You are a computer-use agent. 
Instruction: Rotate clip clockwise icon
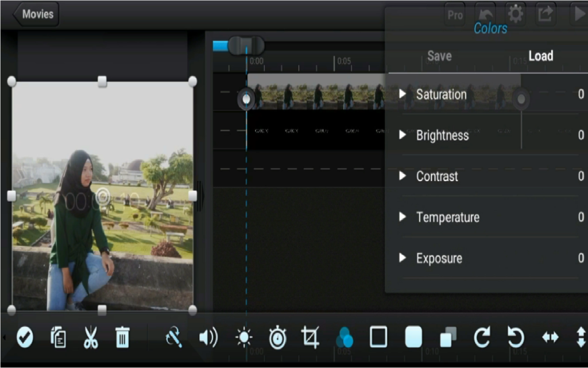482,337
